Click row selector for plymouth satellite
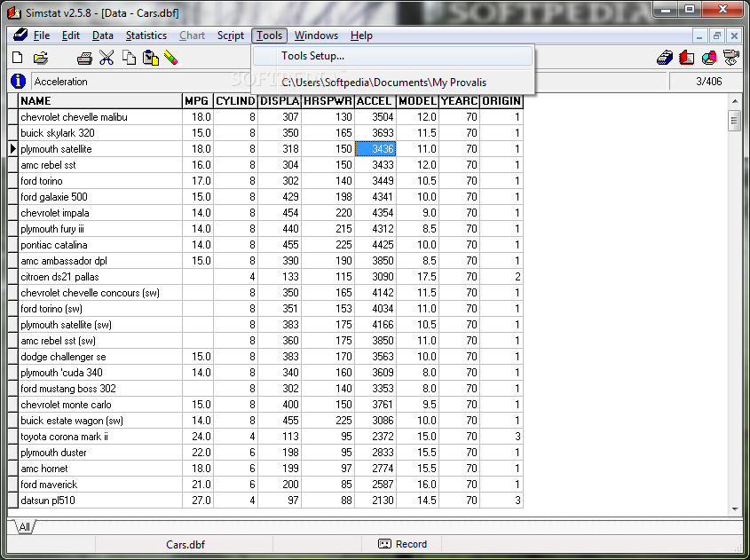This screenshot has height=560, width=750. pos(13,149)
